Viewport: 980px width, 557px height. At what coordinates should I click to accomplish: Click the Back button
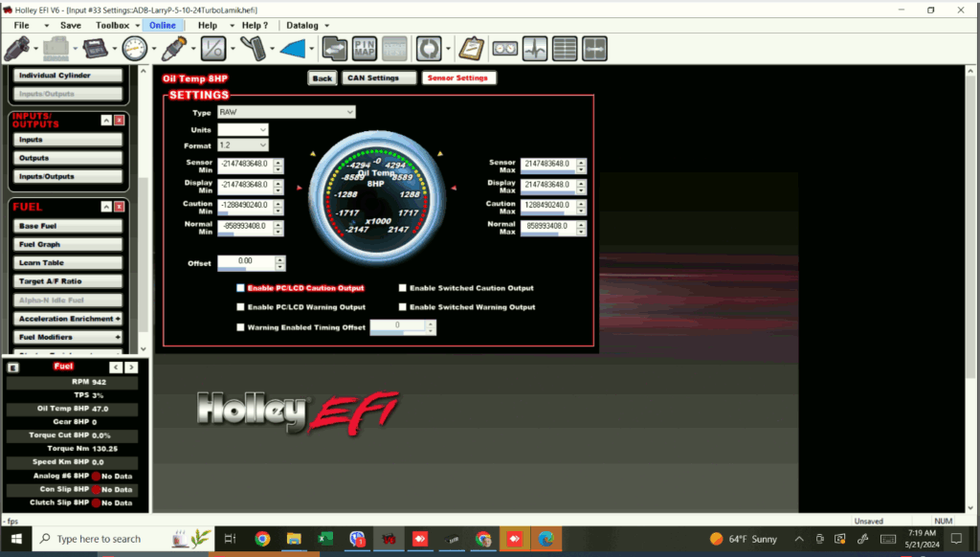323,78
